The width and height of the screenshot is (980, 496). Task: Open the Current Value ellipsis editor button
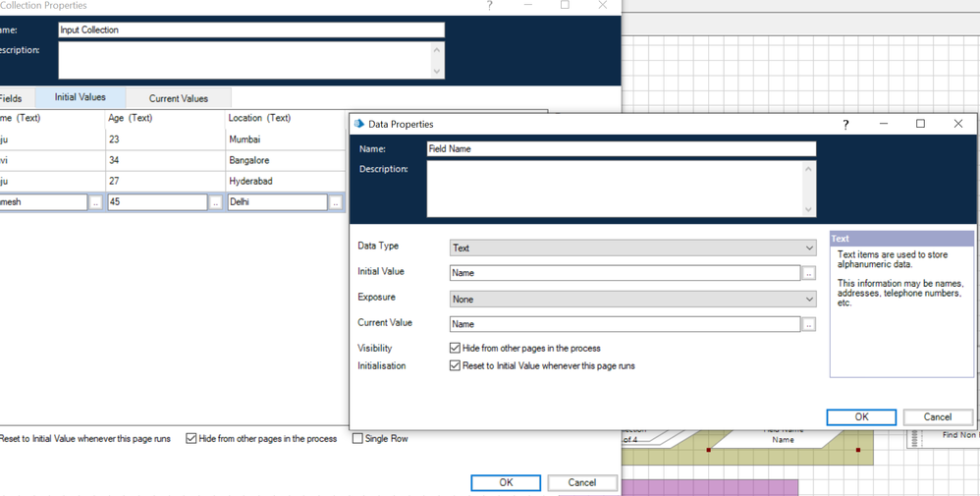(809, 324)
